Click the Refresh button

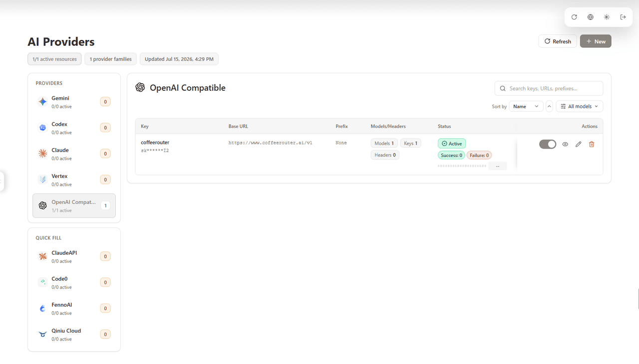click(558, 41)
